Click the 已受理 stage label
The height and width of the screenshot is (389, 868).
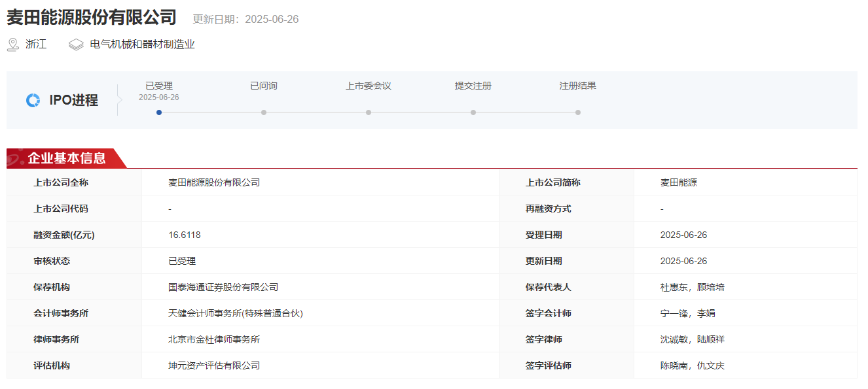[159, 86]
